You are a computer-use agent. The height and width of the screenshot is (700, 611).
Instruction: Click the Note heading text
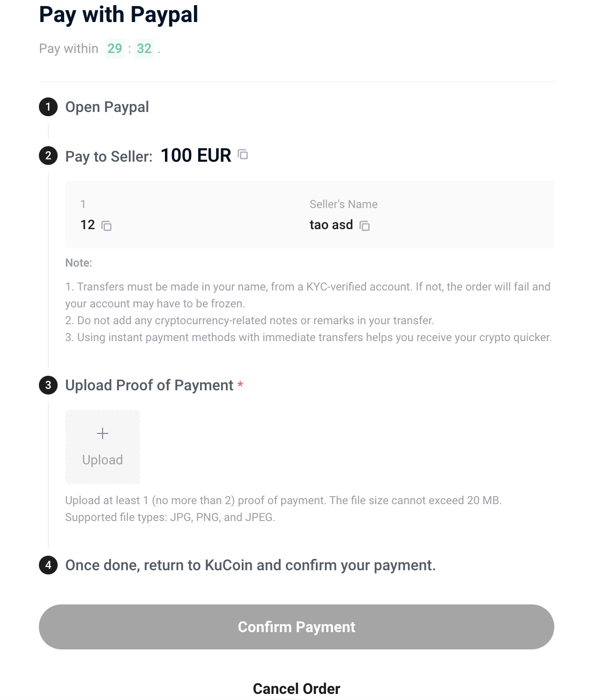[79, 263]
